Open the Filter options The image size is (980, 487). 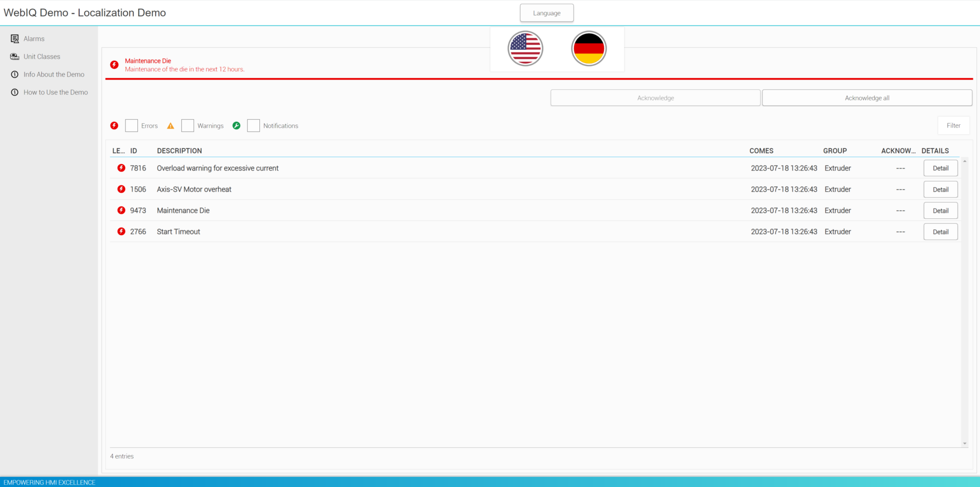point(953,125)
